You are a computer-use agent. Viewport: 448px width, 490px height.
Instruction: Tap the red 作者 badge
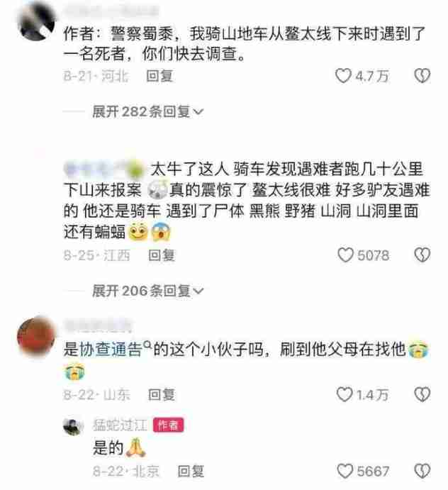click(168, 425)
